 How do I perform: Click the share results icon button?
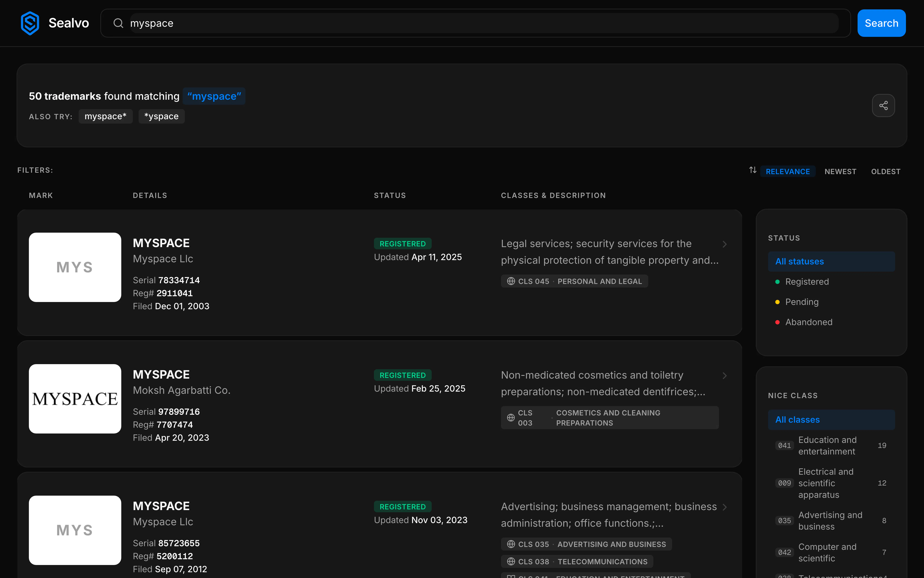click(883, 105)
